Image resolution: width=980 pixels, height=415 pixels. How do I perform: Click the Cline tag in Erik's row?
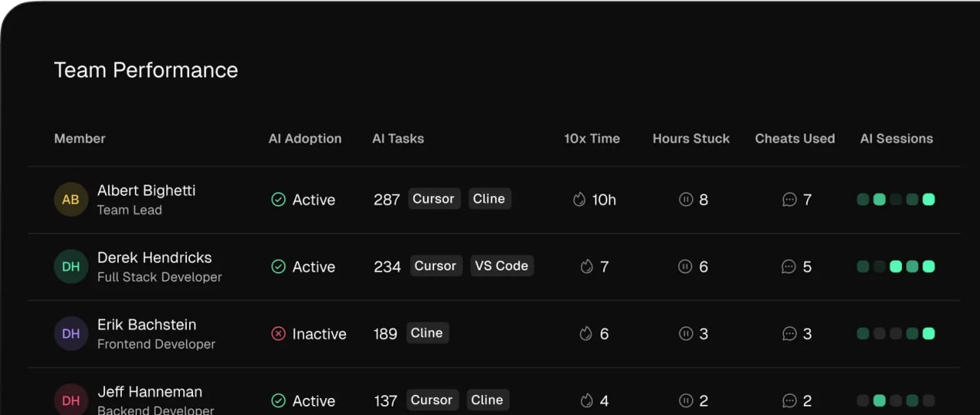pyautogui.click(x=426, y=333)
